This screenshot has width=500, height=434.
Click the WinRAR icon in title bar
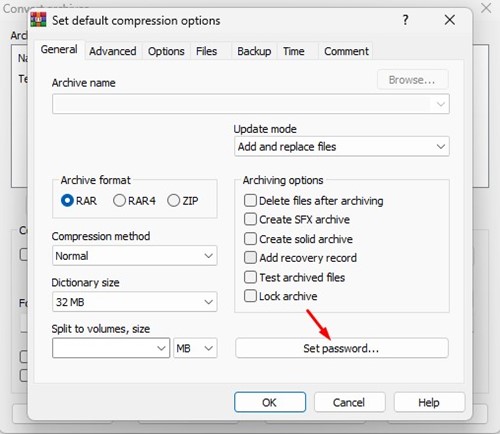coord(38,20)
